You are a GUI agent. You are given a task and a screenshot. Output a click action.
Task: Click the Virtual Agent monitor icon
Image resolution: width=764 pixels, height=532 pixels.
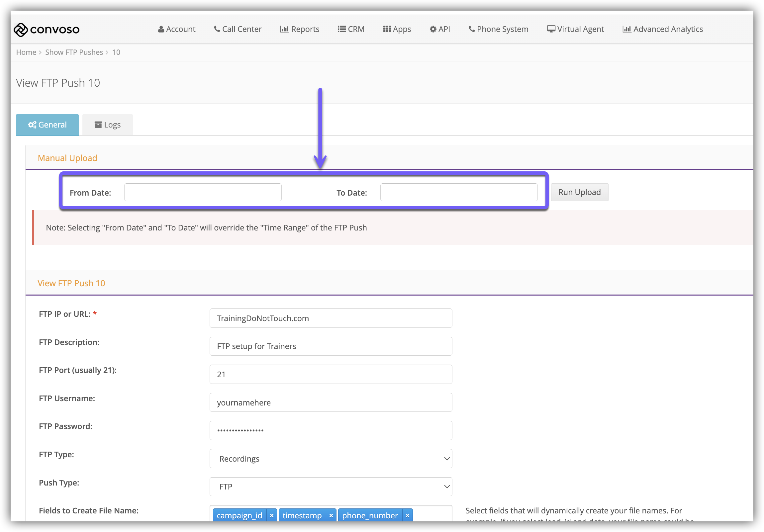point(551,29)
